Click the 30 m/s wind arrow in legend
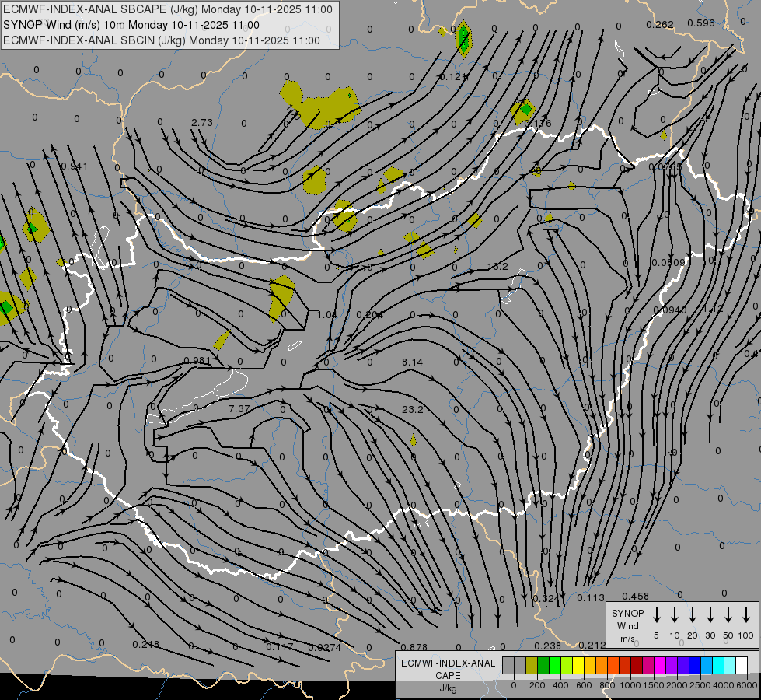761x700 pixels. coord(710,614)
